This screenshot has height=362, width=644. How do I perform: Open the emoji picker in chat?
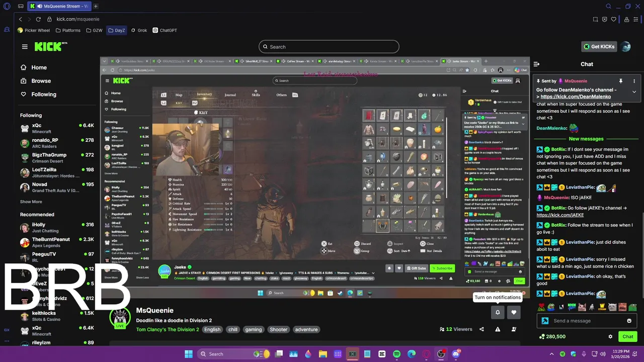point(629,321)
